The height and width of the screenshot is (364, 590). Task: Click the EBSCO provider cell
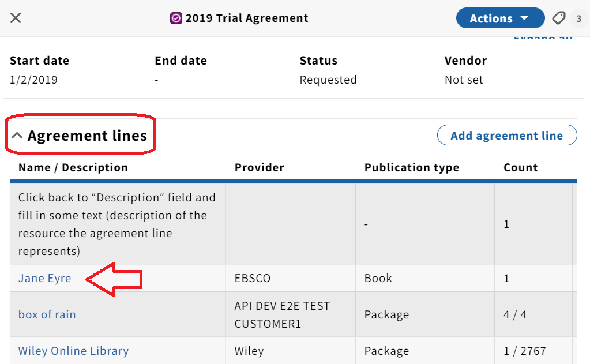pos(253,278)
